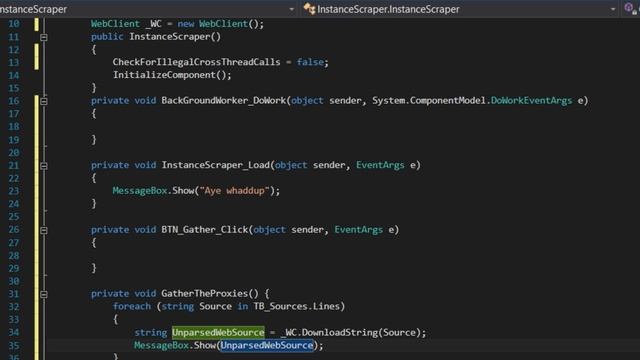Click CheckForIllegalCrossThreadCalls identifier
Image resolution: width=640 pixels, height=360 pixels.
click(x=196, y=62)
